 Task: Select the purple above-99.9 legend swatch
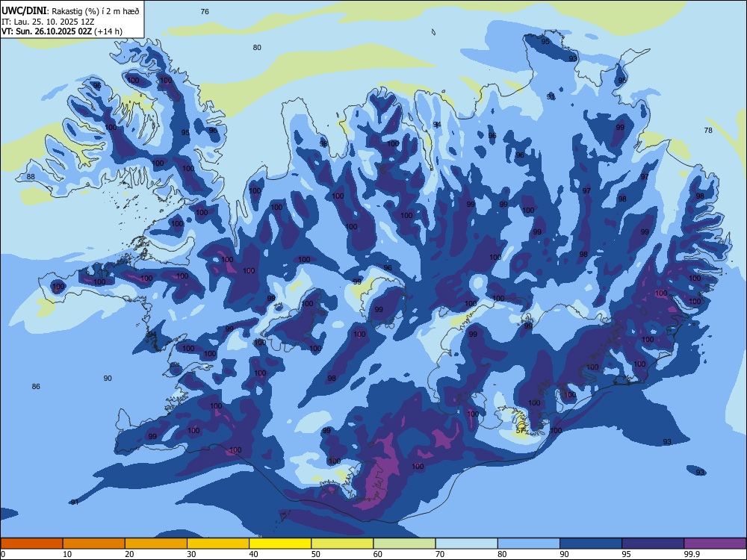point(715,544)
